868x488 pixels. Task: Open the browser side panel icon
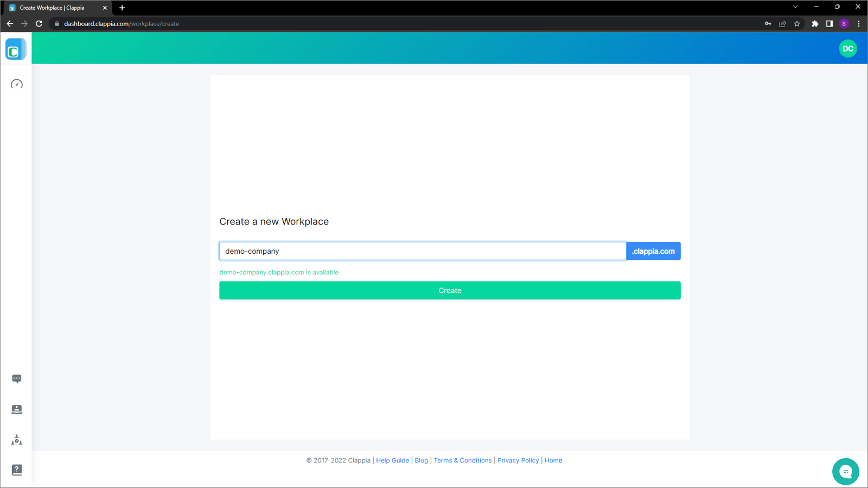(828, 23)
